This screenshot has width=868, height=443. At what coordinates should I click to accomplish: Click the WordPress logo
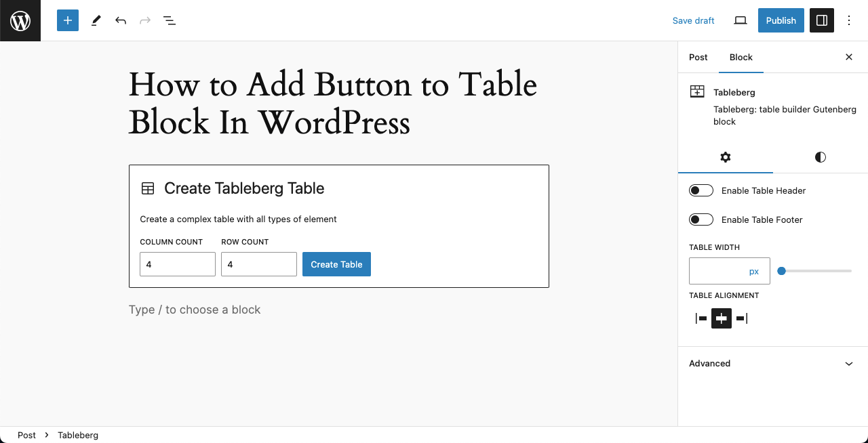[20, 20]
